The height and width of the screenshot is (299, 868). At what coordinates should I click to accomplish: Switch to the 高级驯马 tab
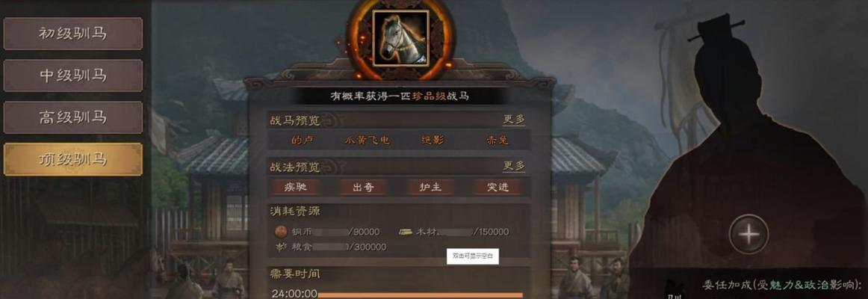point(73,117)
